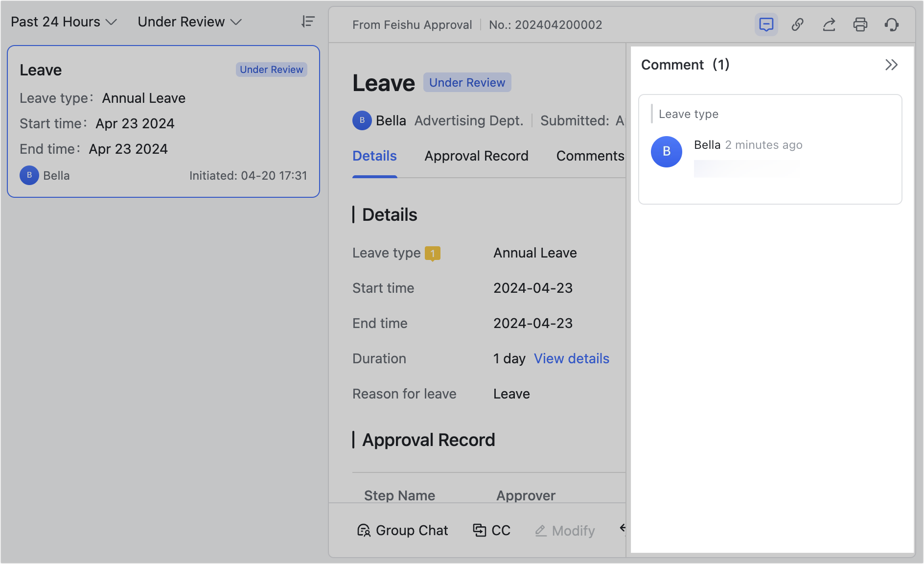Viewport: 924px width, 564px height.
Task: Open the Under Review status filter dropdown
Action: 189,22
